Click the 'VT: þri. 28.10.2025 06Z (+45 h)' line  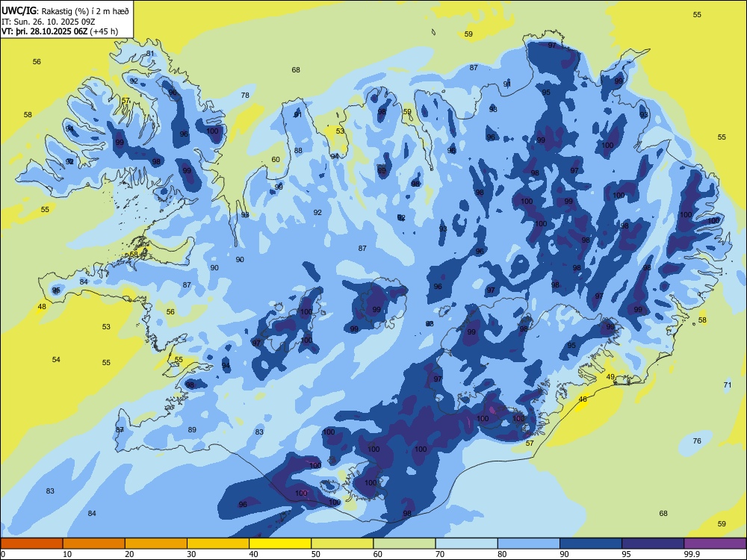tap(60, 31)
